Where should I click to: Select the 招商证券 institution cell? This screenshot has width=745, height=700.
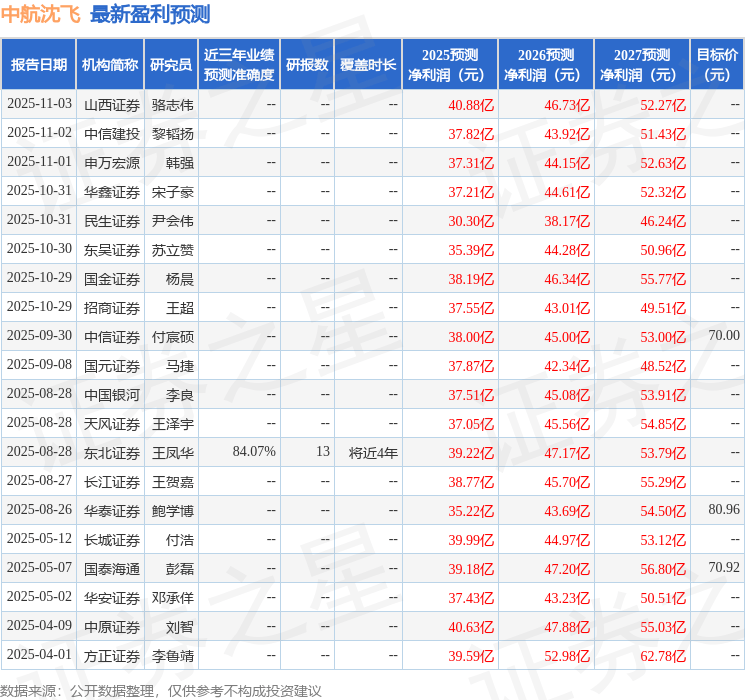(112, 308)
